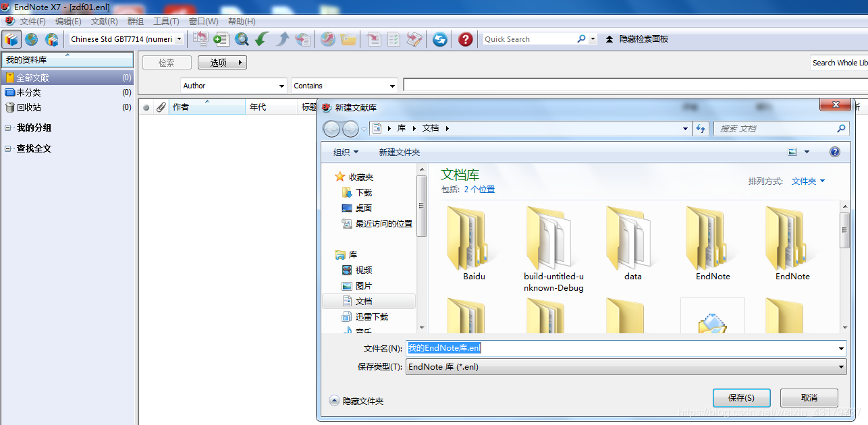This screenshot has width=868, height=425.
Task: Click the 选项 button in search panel
Action: point(222,63)
